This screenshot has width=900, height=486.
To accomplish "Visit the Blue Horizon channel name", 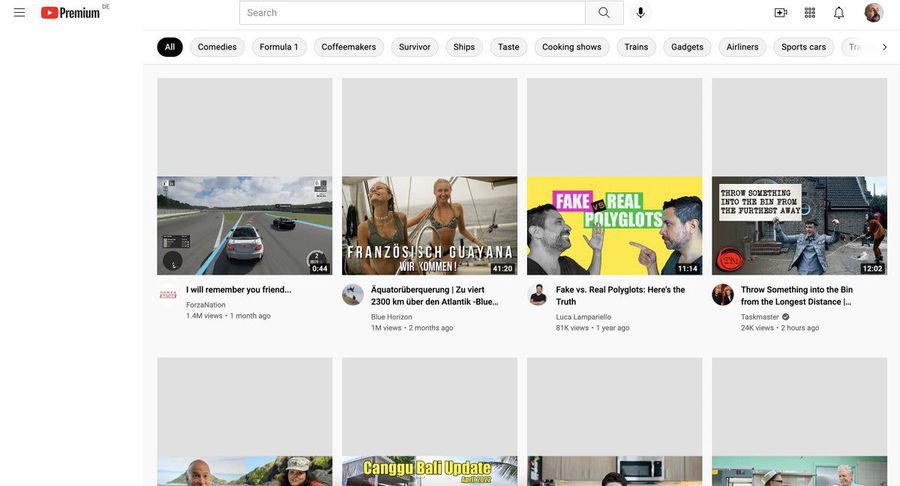I will (x=391, y=317).
